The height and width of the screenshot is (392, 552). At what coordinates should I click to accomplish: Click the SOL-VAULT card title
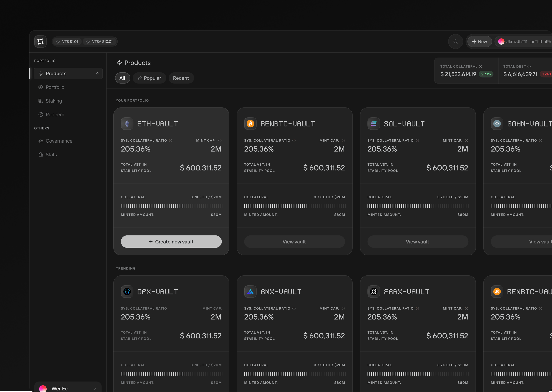pyautogui.click(x=404, y=124)
